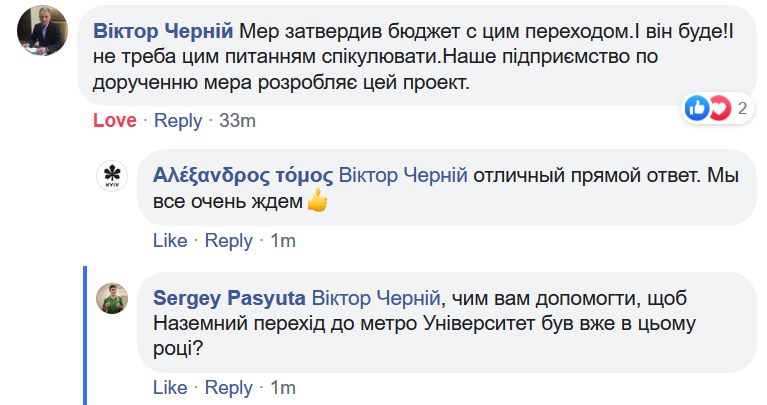Click Віктор Черній mention in Алέξανδρος's reply
Image resolution: width=767 pixels, height=405 pixels.
pyautogui.click(x=403, y=175)
